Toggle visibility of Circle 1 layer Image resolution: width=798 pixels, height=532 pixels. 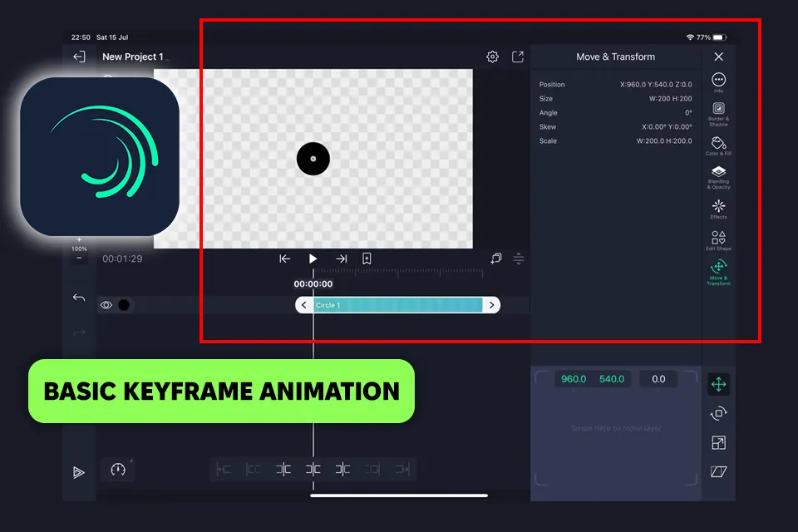(x=106, y=305)
